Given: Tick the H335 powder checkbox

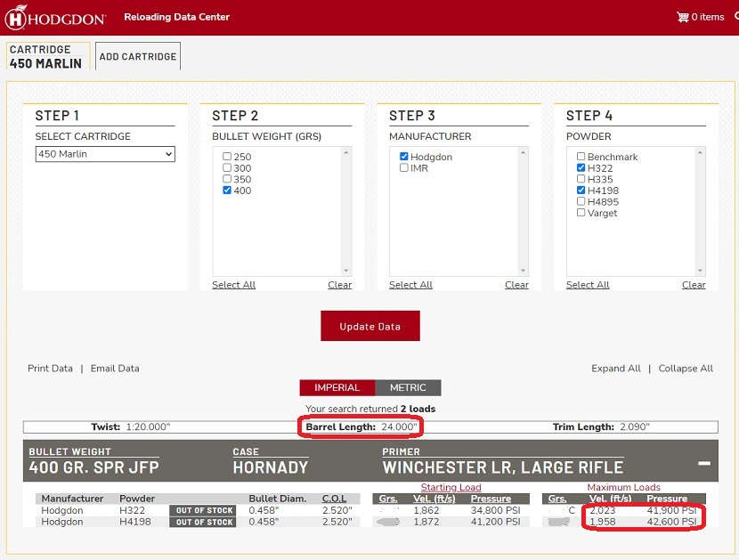Looking at the screenshot, I should [x=581, y=179].
